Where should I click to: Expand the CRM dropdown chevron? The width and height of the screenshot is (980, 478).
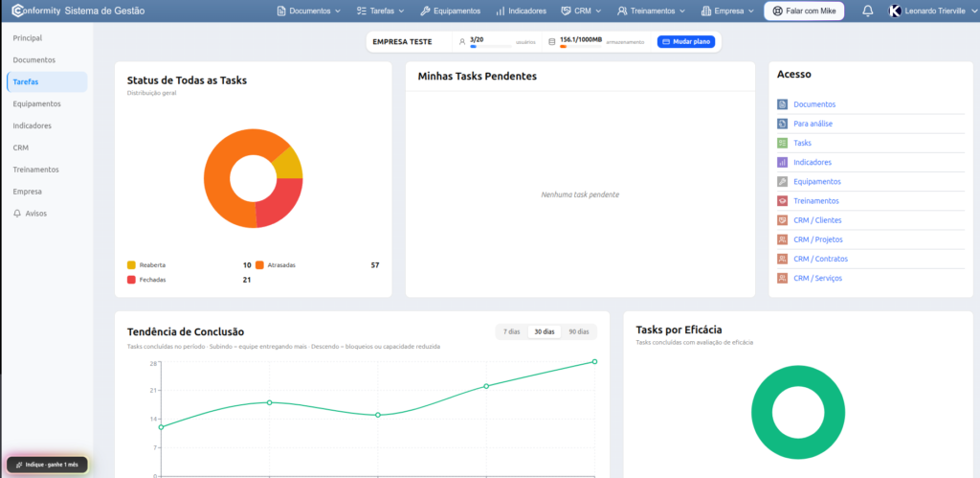(598, 11)
